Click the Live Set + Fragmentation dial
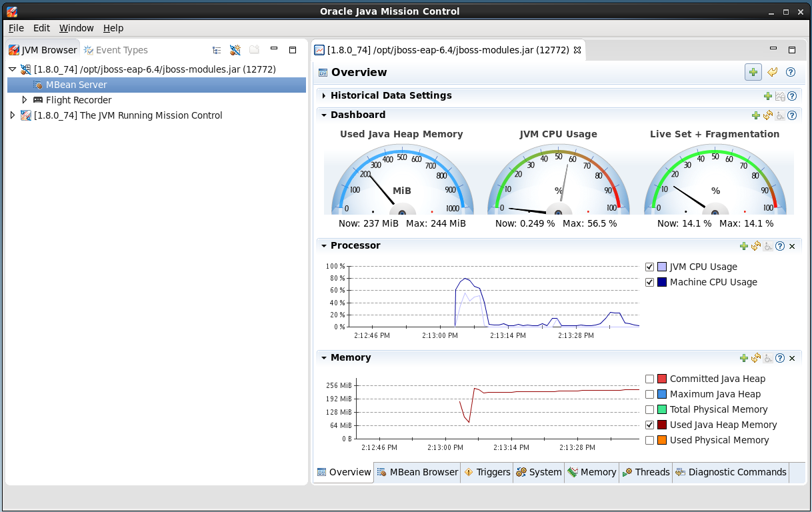Screen dimensions: 812x512 [715, 180]
